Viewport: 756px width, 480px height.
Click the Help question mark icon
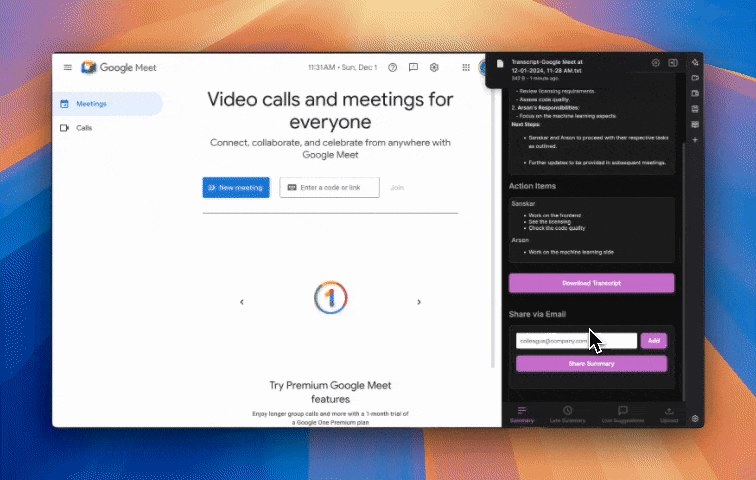click(x=392, y=68)
